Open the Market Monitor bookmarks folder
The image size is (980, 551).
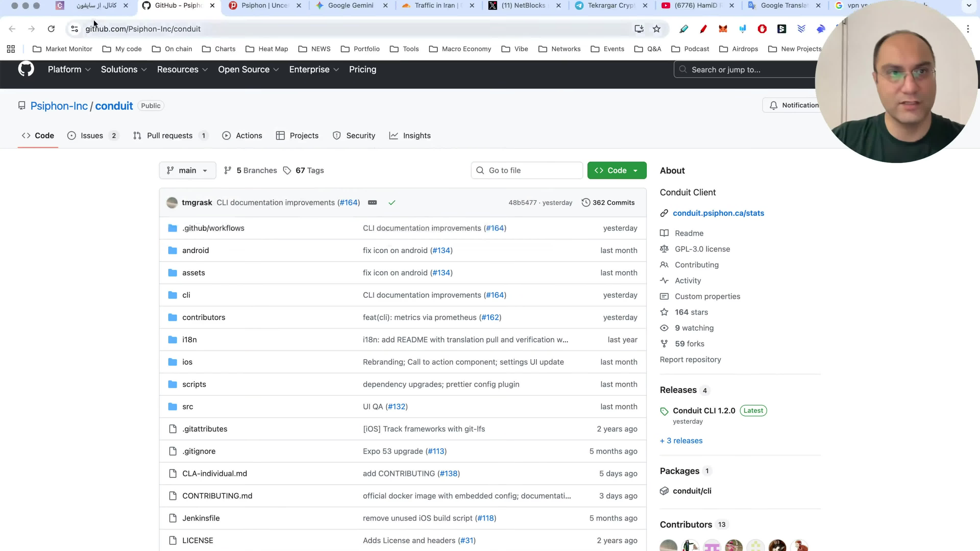[x=62, y=49]
